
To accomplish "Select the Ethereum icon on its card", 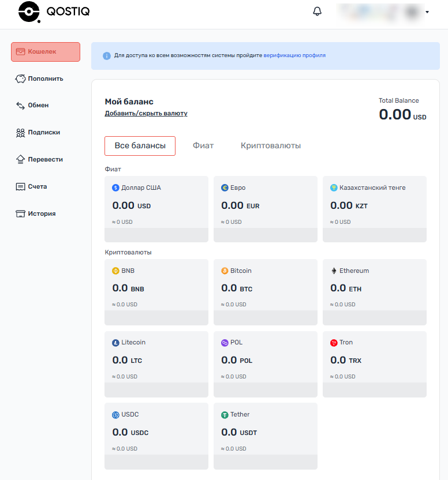I will click(x=335, y=271).
